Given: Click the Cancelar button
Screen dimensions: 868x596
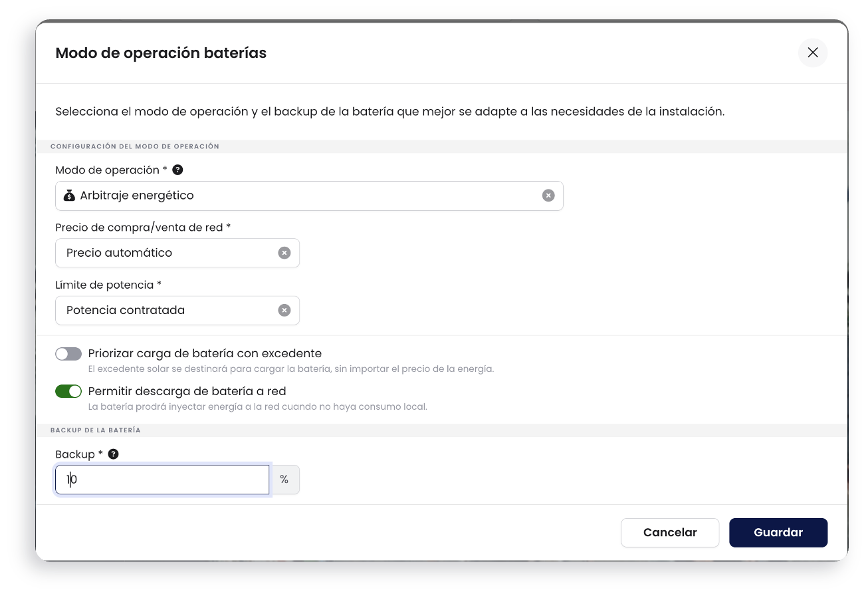Looking at the screenshot, I should 670,532.
